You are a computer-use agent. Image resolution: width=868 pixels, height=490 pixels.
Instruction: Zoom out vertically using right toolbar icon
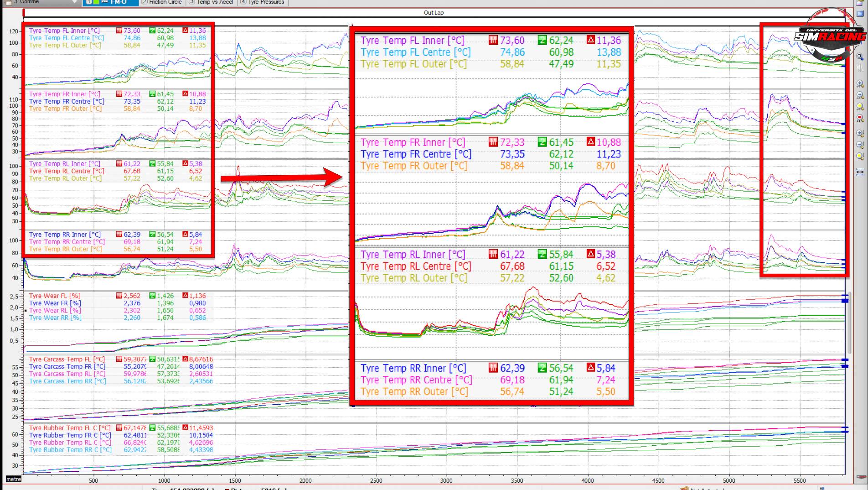[x=860, y=145]
